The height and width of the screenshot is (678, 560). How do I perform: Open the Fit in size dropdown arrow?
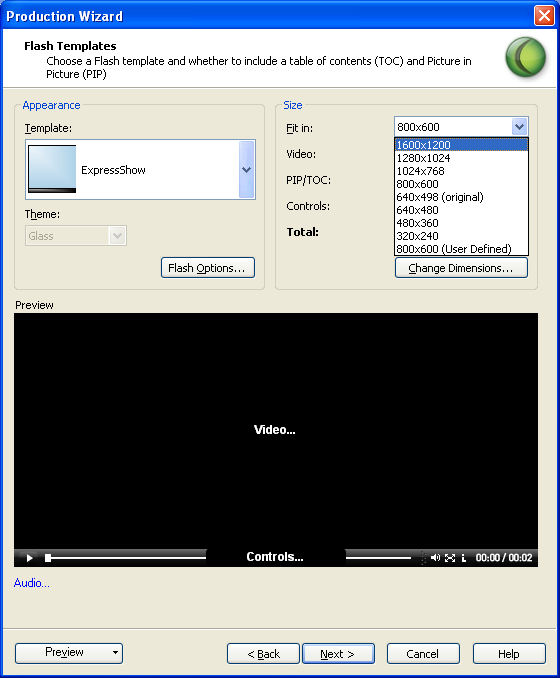click(519, 127)
